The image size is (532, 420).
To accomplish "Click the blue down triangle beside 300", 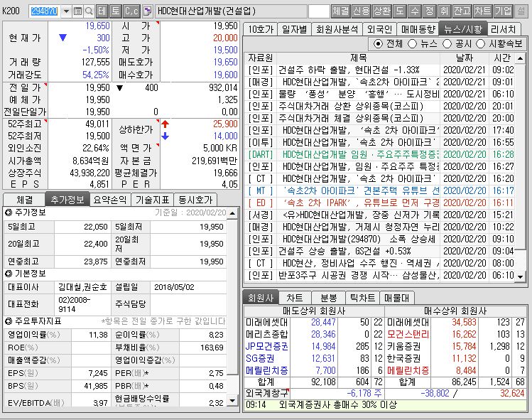I will pos(63,38).
